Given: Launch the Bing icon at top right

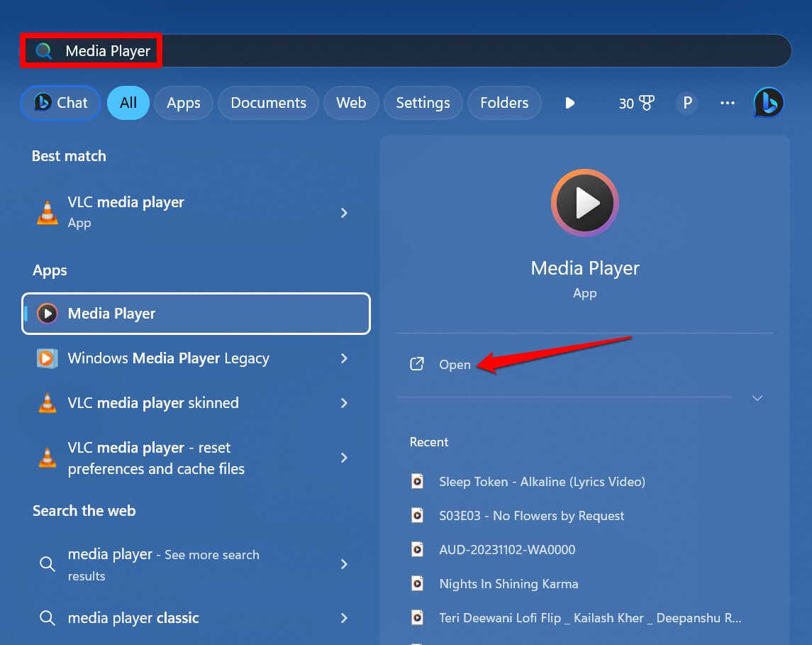Looking at the screenshot, I should click(x=769, y=103).
